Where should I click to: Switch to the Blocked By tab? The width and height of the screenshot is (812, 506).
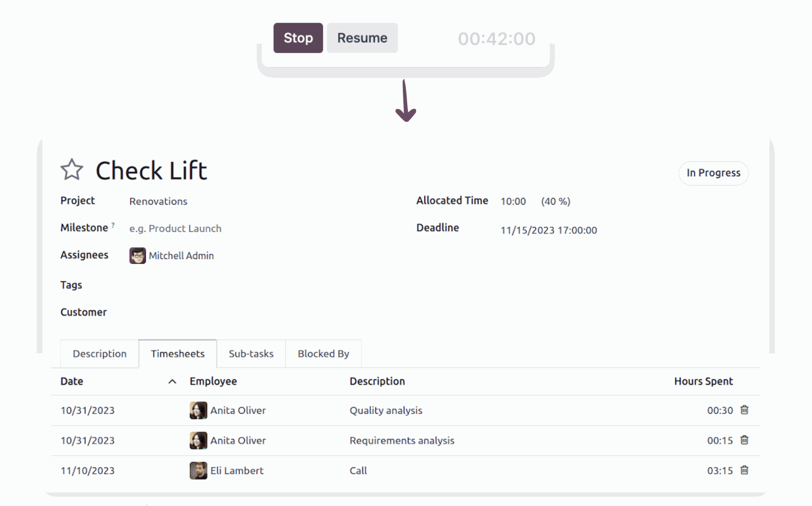[323, 354]
